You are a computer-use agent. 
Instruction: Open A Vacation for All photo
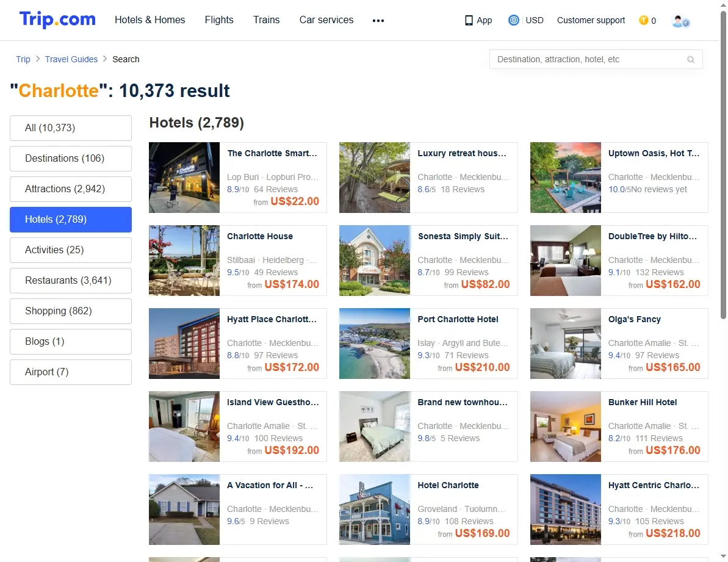[x=184, y=510]
